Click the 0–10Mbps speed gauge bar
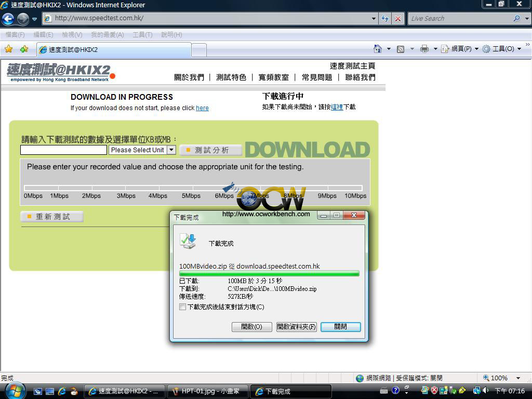The height and width of the screenshot is (399, 532). point(193,188)
